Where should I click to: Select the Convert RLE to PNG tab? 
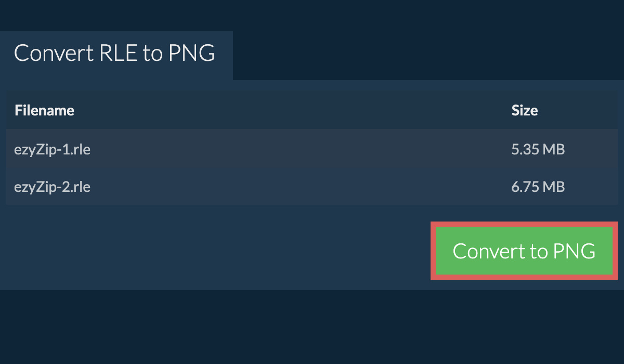[x=114, y=54]
